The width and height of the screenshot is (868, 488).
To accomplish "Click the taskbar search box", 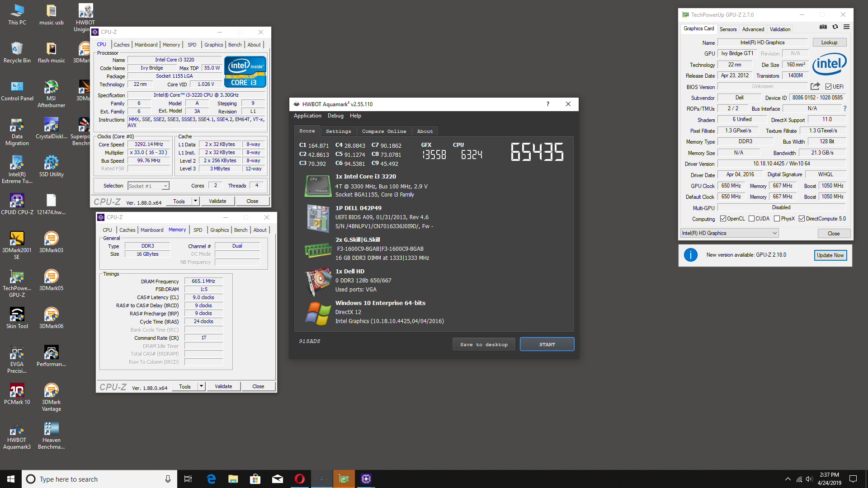I will click(x=99, y=479).
